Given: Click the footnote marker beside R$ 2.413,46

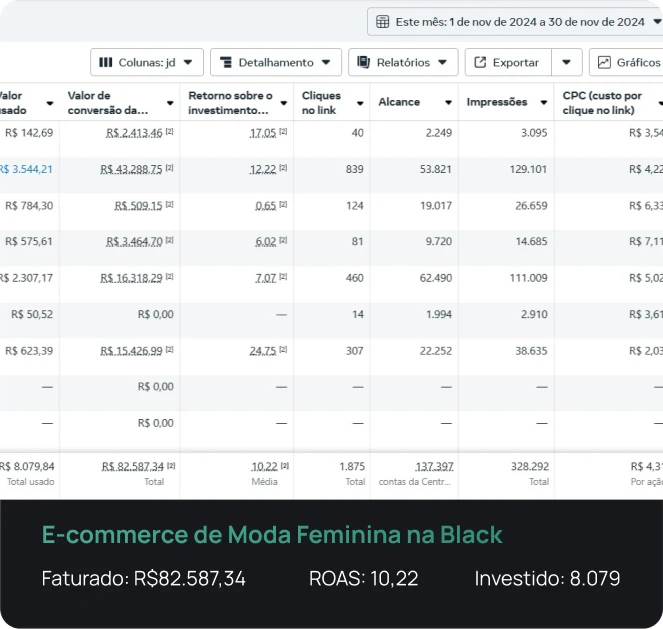Looking at the screenshot, I should [x=170, y=133].
